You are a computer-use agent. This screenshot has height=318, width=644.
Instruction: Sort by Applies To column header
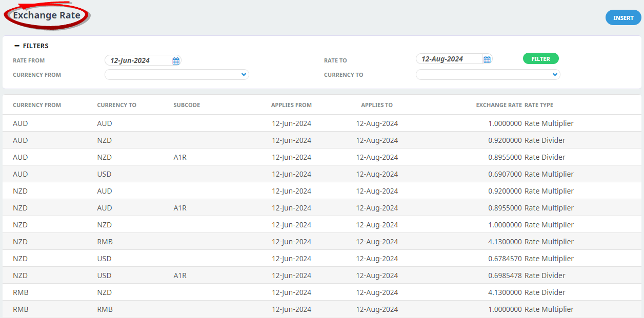tap(376, 105)
